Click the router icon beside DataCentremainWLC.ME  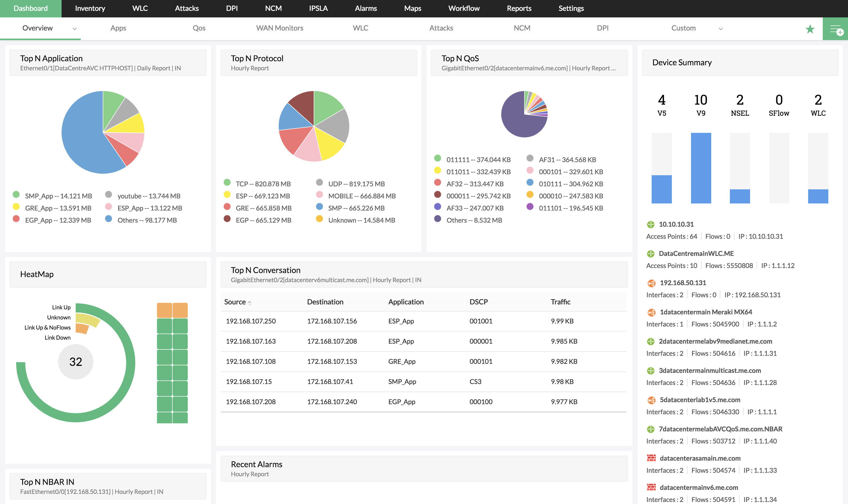point(651,253)
